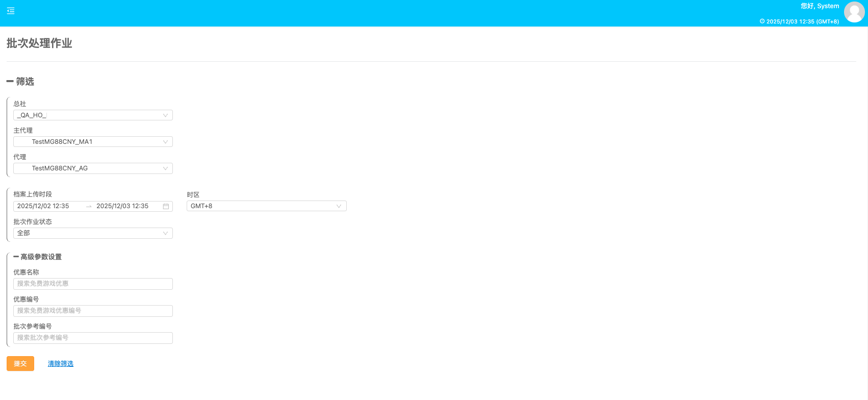
Task: Collapse the 高级参数设置 section
Action: [x=16, y=257]
